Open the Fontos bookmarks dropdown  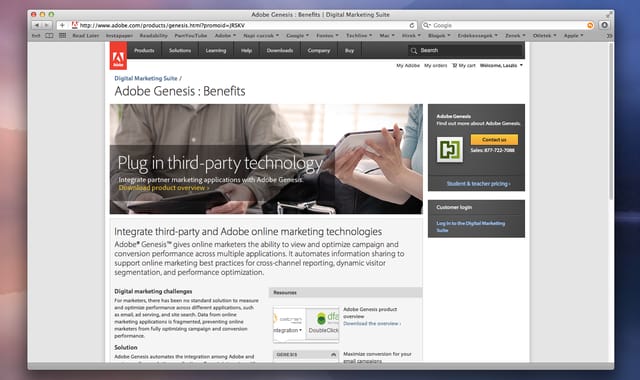(x=327, y=36)
